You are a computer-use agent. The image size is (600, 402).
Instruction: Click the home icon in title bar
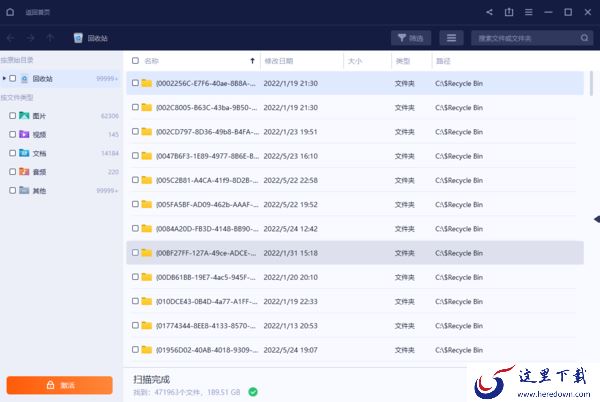coord(10,12)
